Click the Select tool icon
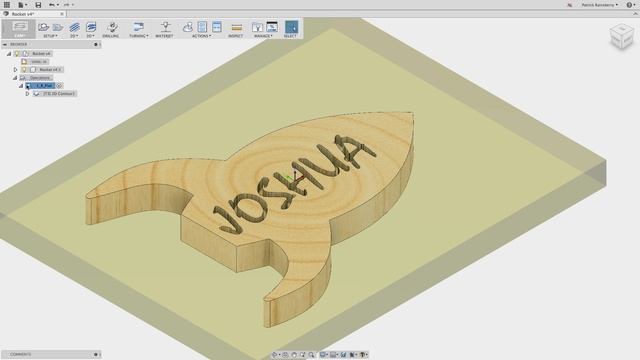Screen dimensions: 640x360 click(291, 27)
